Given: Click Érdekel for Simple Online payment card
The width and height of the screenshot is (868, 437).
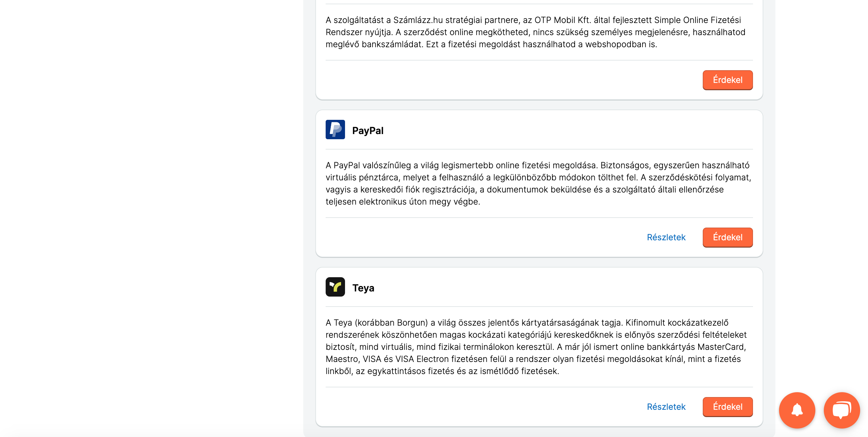Looking at the screenshot, I should coord(728,80).
